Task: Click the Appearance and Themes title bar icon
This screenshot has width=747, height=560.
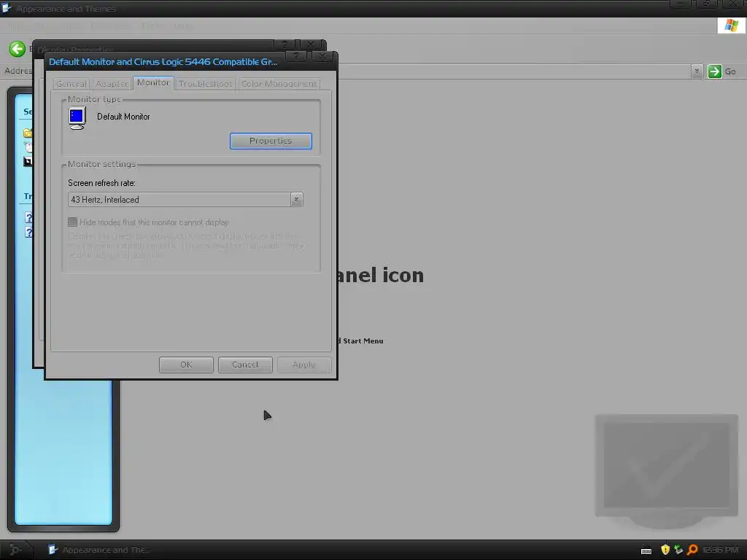Action: point(6,7)
